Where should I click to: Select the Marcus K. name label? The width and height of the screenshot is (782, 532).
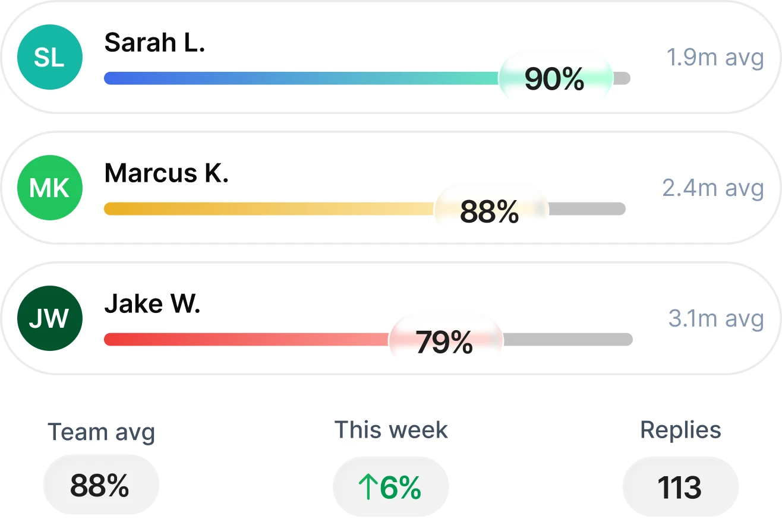pos(166,173)
